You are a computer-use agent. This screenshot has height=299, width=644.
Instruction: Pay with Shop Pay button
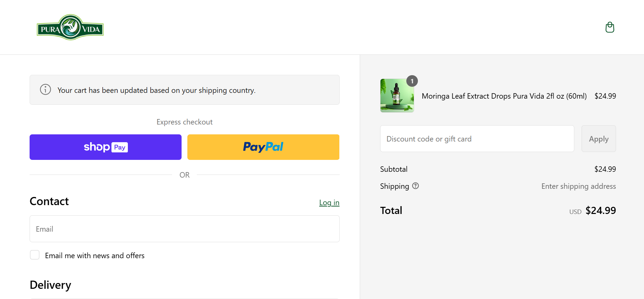pyautogui.click(x=105, y=147)
